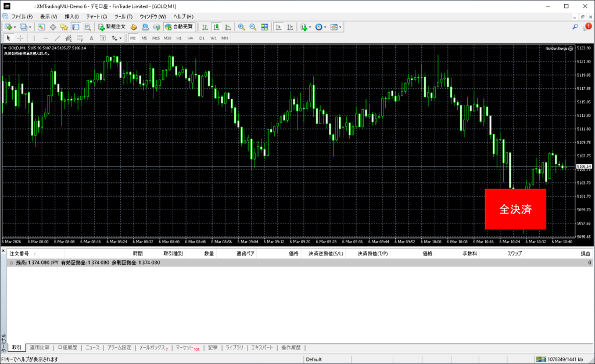Toggle the 自動売買 auto trading button
This screenshot has width=595, height=364.
tap(179, 27)
